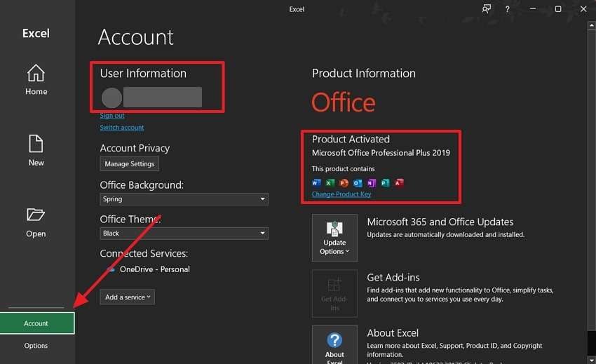
Task: Click the 'OneDrive - Personal' service text
Action: point(155,269)
